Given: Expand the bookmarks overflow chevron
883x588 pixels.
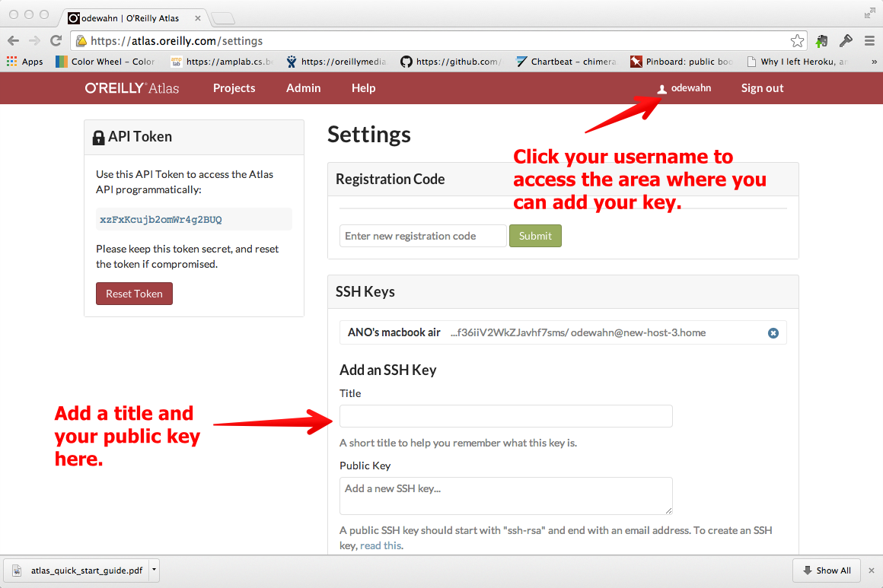Looking at the screenshot, I should tap(874, 62).
